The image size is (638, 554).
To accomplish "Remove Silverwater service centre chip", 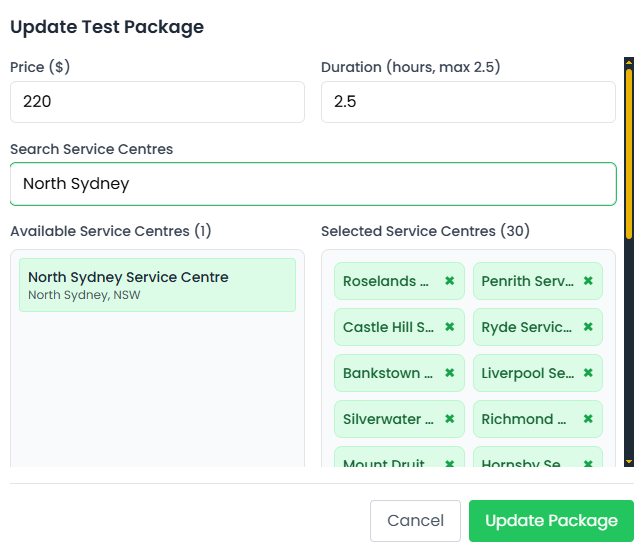I will point(449,419).
